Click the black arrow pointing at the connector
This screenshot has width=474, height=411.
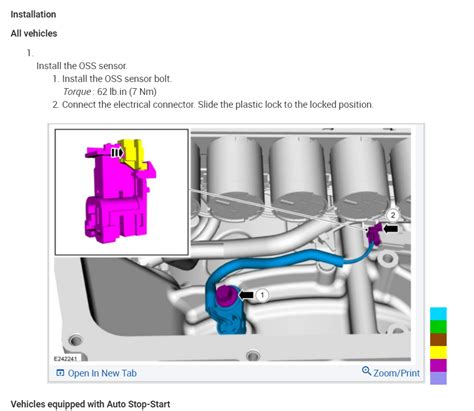coord(390,229)
